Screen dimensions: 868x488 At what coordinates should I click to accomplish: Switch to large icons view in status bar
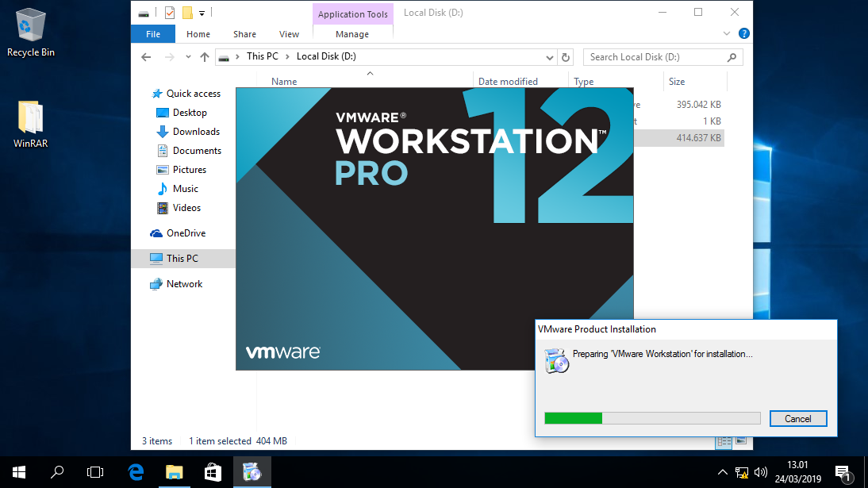click(x=741, y=441)
